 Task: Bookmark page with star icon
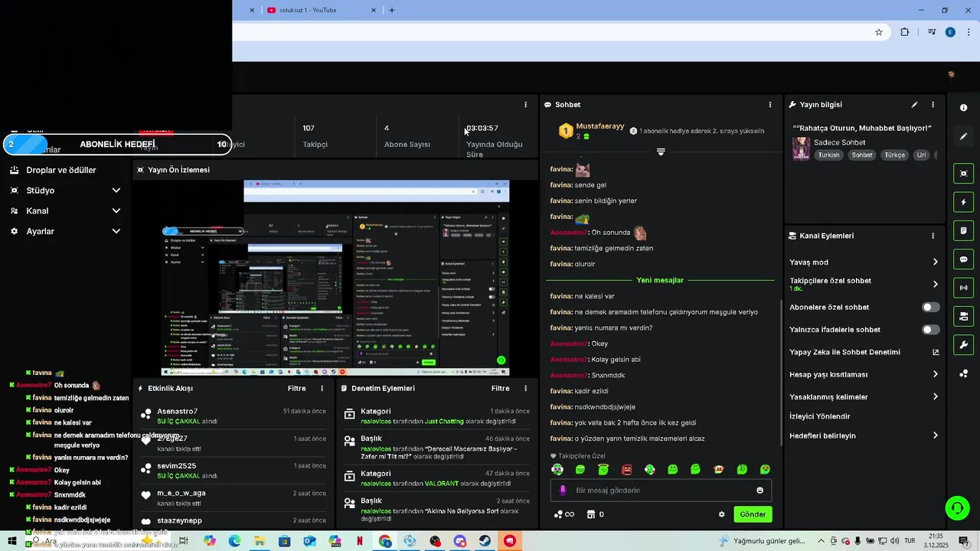(879, 32)
